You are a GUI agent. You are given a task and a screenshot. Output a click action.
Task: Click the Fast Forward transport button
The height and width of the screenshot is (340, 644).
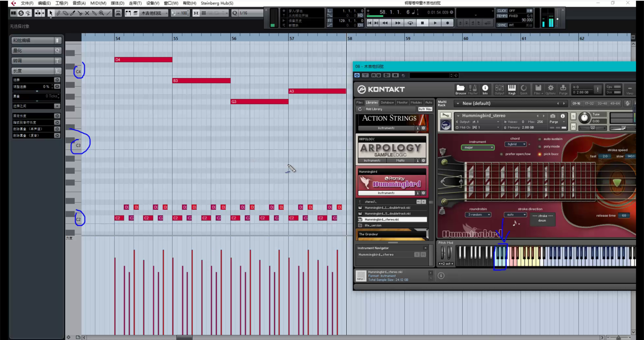pyautogui.click(x=398, y=23)
